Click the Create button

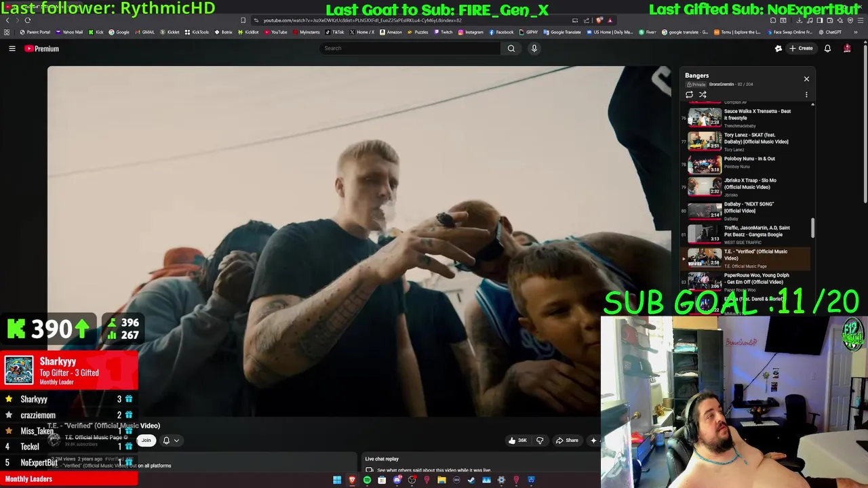pos(801,49)
